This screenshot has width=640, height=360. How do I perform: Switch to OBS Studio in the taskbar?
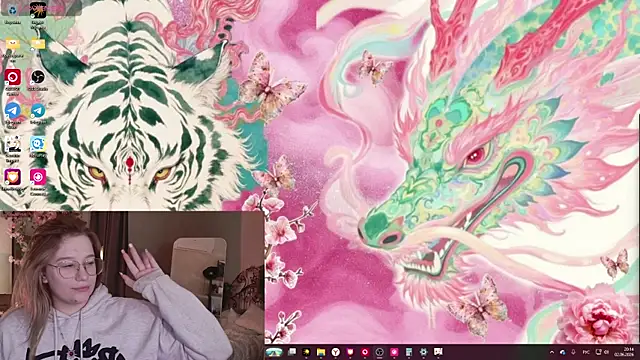pyautogui.click(x=380, y=352)
